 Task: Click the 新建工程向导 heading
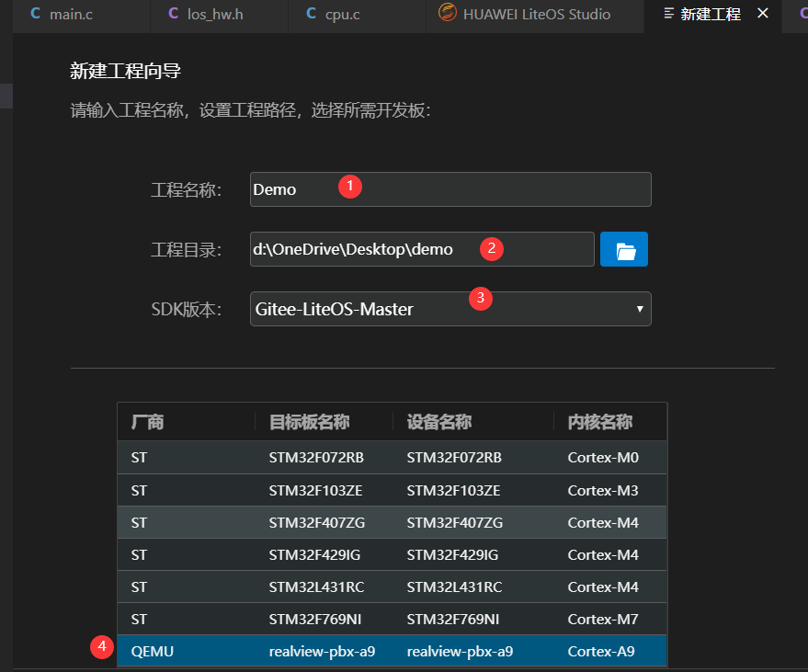(x=125, y=71)
